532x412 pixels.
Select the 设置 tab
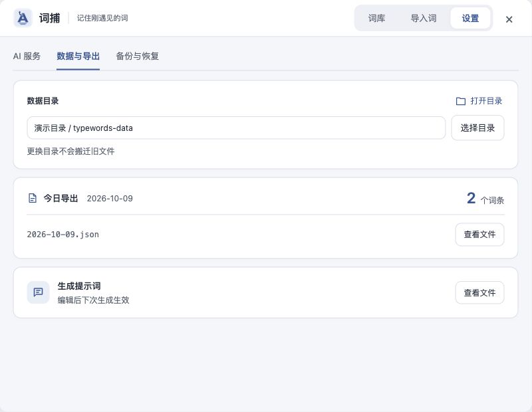[x=470, y=19]
